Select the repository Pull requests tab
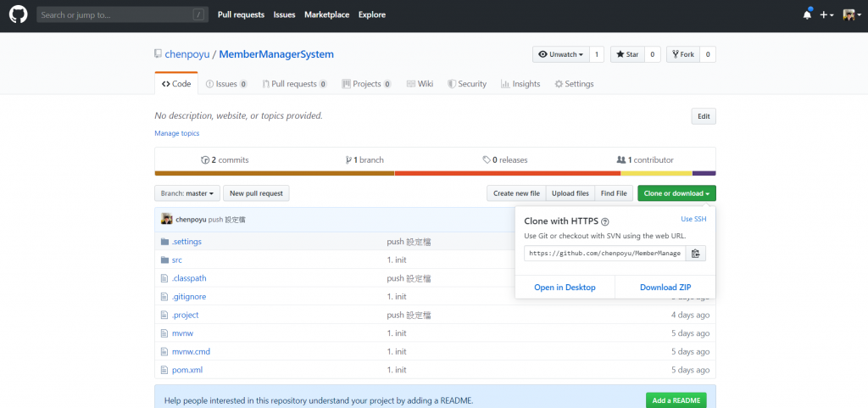The height and width of the screenshot is (408, 868). click(x=294, y=84)
